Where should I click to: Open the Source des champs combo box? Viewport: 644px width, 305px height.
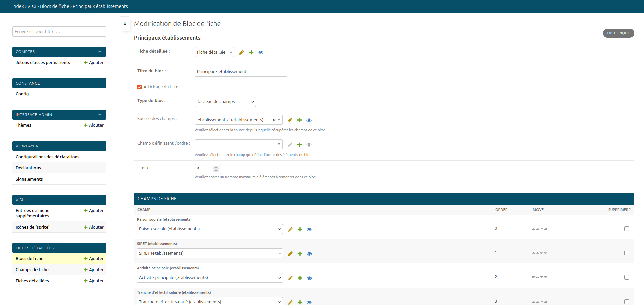coord(238,120)
